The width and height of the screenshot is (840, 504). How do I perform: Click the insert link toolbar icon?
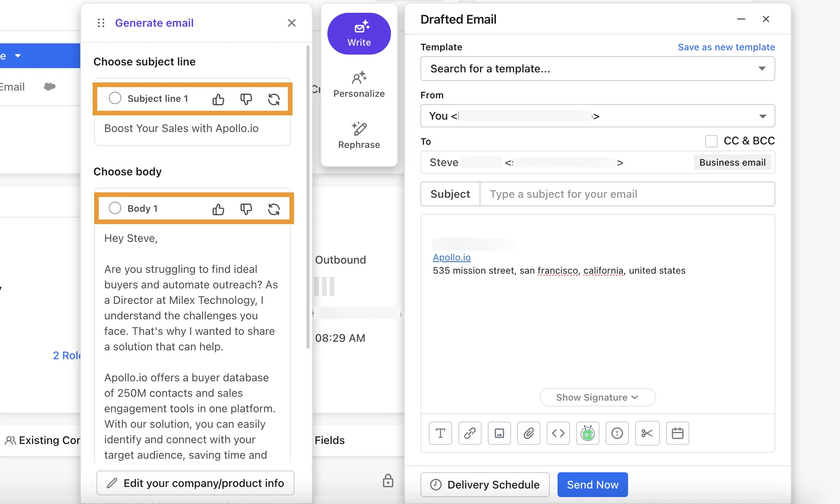tap(470, 433)
